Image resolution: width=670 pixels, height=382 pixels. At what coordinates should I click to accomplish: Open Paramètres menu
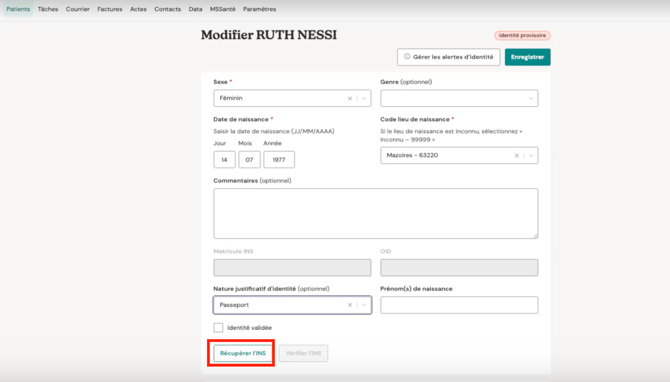[259, 9]
